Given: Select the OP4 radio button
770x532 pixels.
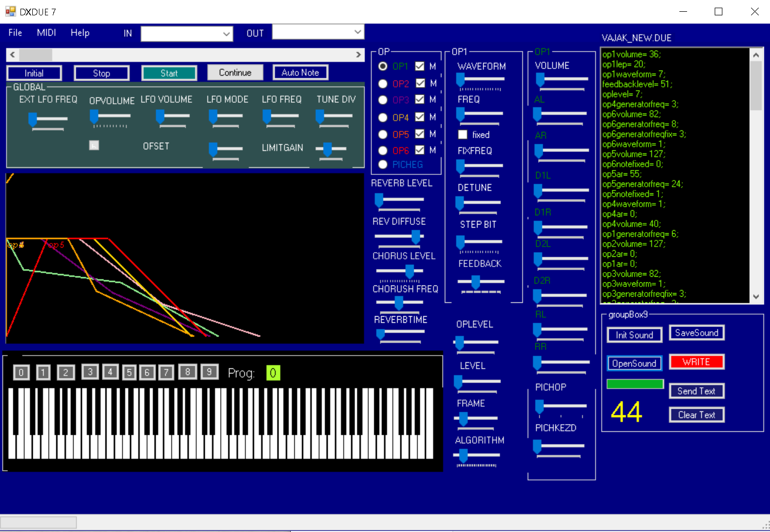Looking at the screenshot, I should [383, 118].
